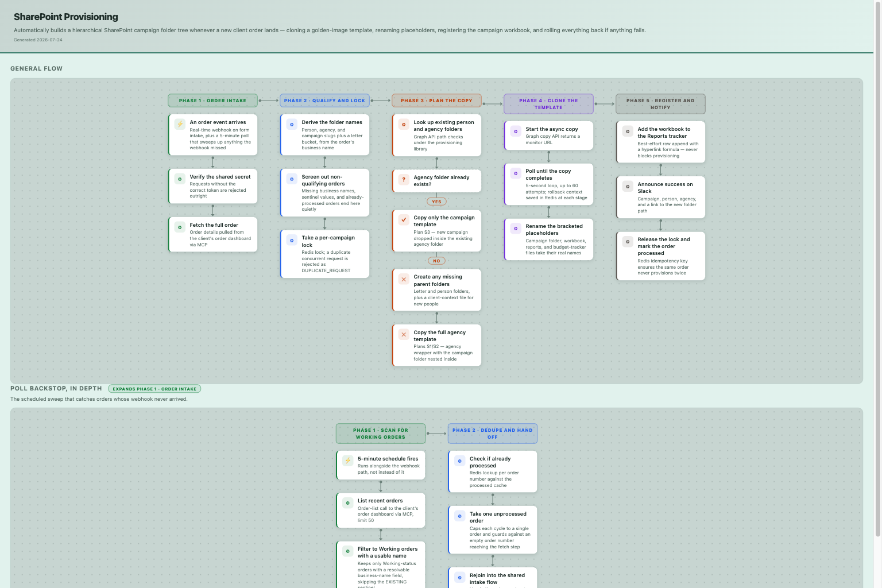Viewport: 882px width, 588px height.
Task: Click the icon beside Poll until the copy completes
Action: pyautogui.click(x=516, y=173)
